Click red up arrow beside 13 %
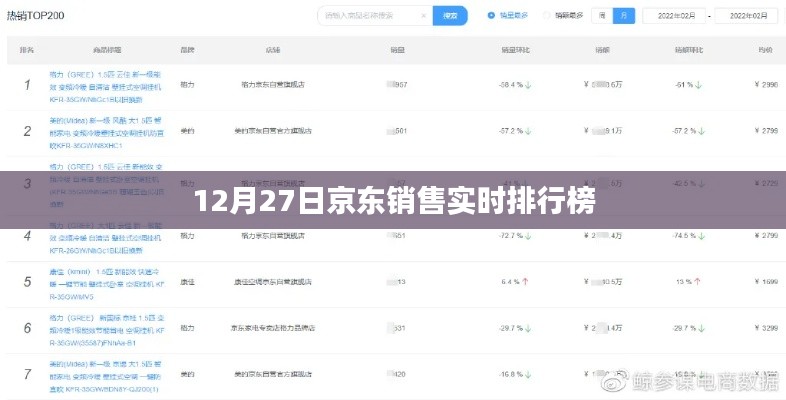786x400 pixels. pos(697,282)
